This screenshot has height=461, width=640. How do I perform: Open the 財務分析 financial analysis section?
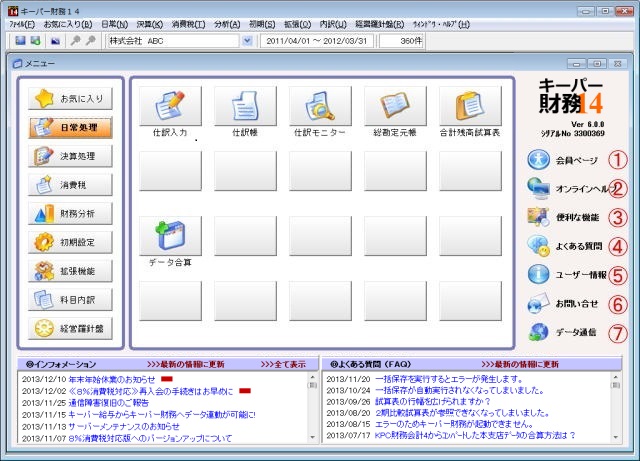pos(70,214)
